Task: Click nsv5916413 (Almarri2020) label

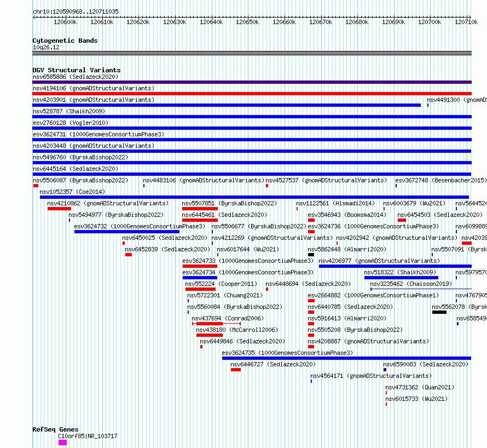Action: click(x=347, y=318)
